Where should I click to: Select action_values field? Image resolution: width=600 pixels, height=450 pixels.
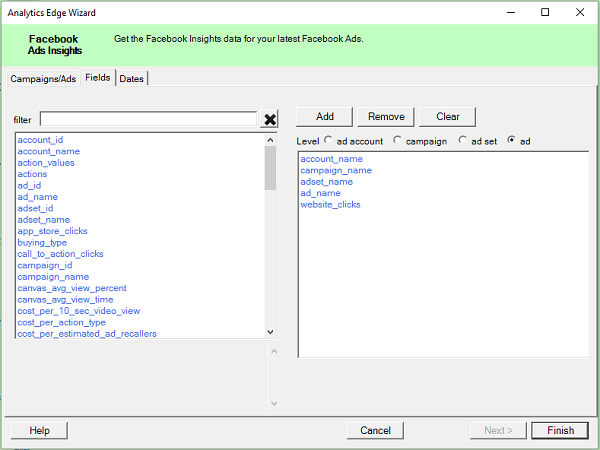pos(46,163)
